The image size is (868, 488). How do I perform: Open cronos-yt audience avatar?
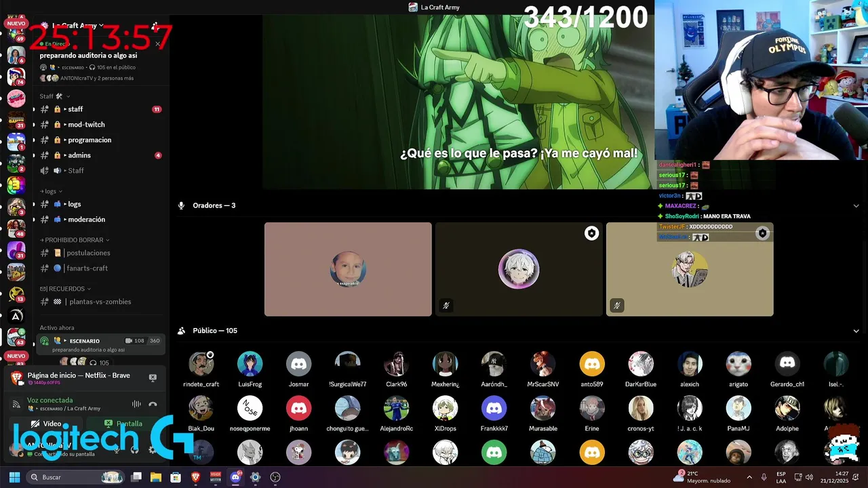tap(640, 409)
